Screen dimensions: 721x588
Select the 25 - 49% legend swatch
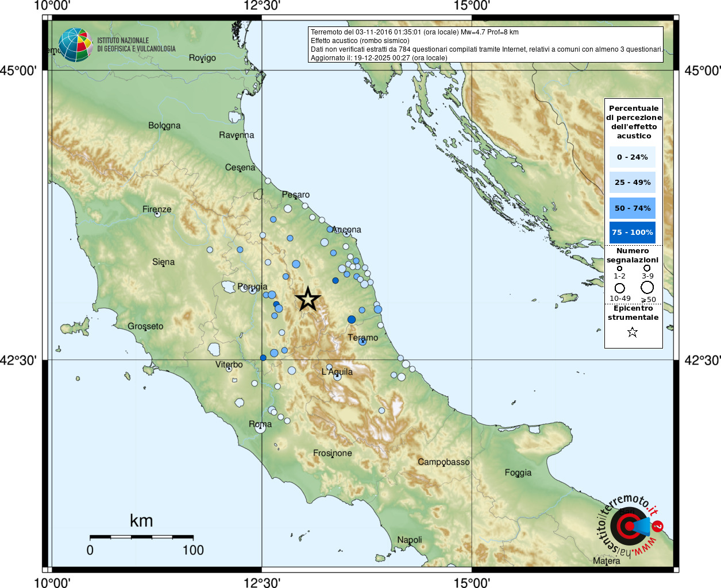coord(633,182)
